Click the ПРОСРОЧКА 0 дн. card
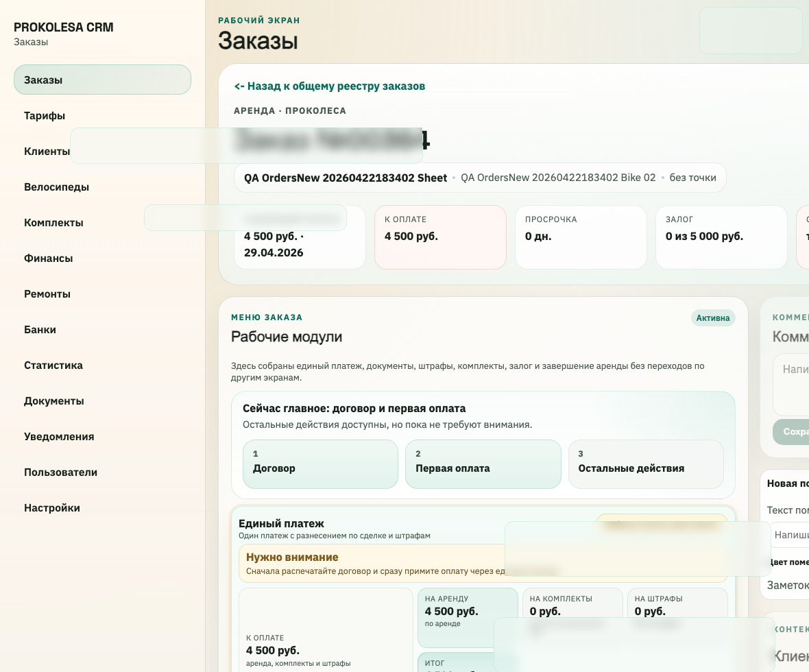The height and width of the screenshot is (672, 809). 581,237
